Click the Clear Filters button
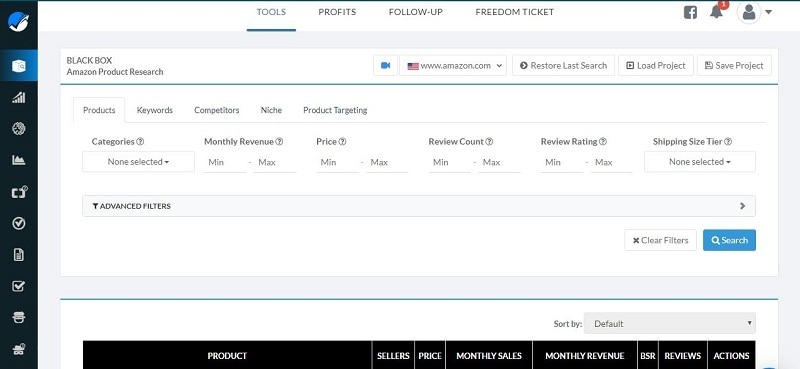Image resolution: width=800 pixels, height=369 pixels. tap(660, 240)
